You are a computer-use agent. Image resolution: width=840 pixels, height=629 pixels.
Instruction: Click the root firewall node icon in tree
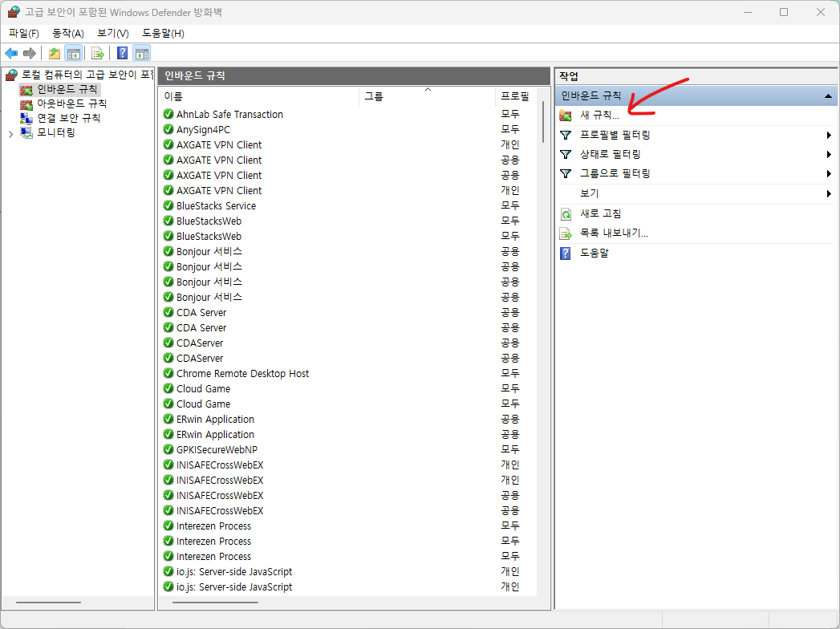12,75
